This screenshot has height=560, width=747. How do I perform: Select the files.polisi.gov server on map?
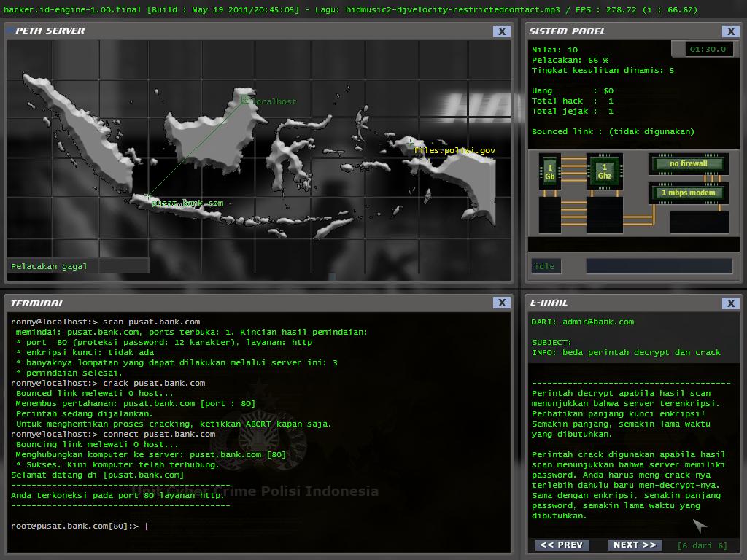tap(411, 143)
